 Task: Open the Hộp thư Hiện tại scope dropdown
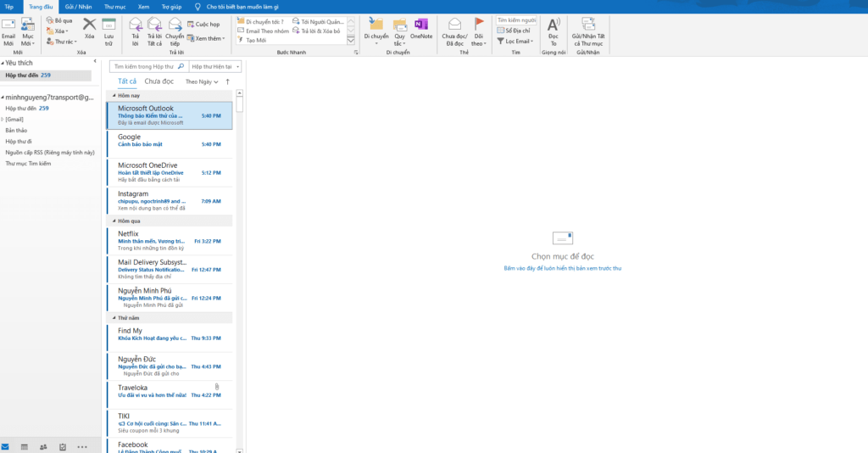215,66
